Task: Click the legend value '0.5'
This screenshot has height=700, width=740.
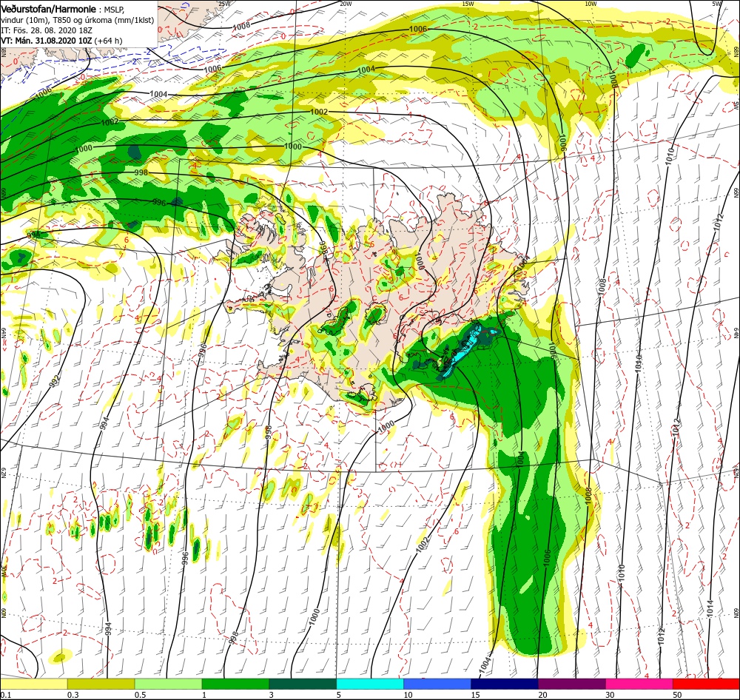Action: click(140, 695)
